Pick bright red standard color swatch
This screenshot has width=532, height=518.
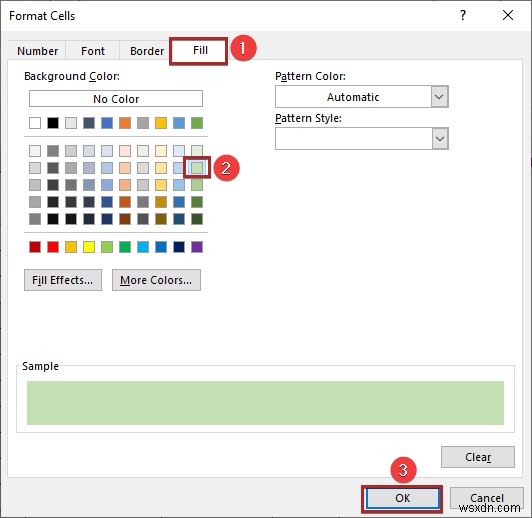point(53,247)
